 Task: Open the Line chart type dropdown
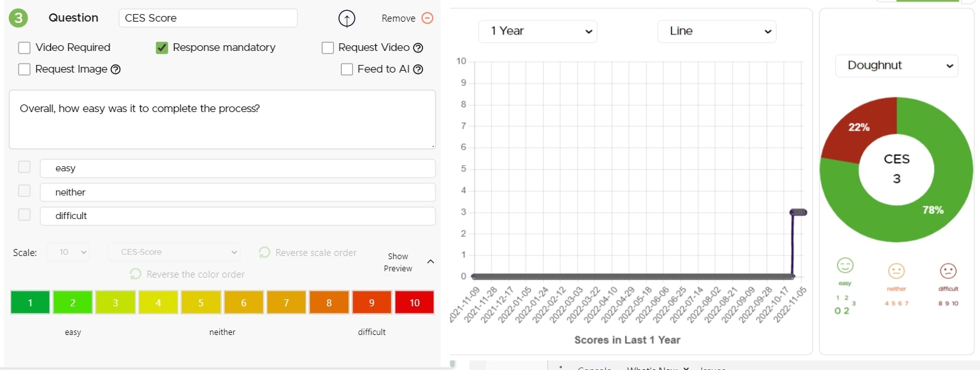(717, 31)
